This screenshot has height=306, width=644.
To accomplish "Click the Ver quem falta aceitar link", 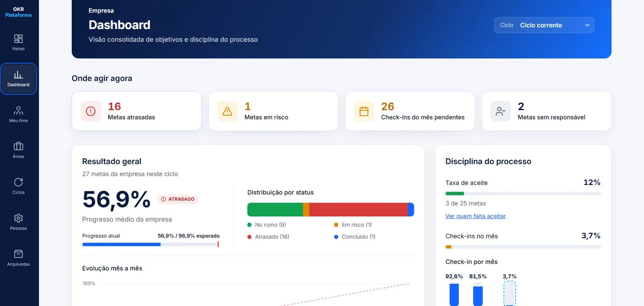I will (475, 216).
